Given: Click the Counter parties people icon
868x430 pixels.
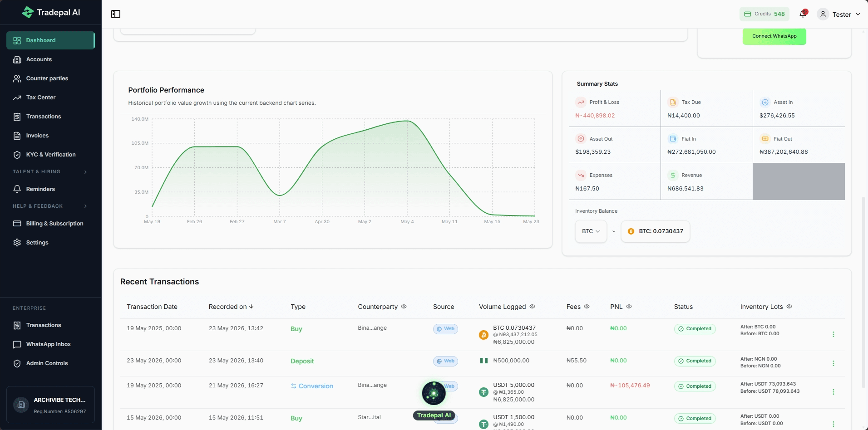Looking at the screenshot, I should click(17, 78).
